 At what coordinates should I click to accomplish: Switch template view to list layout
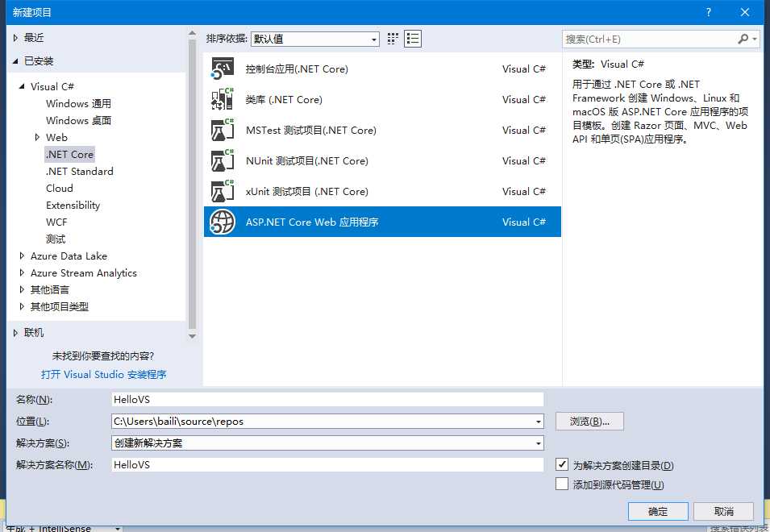coord(413,39)
